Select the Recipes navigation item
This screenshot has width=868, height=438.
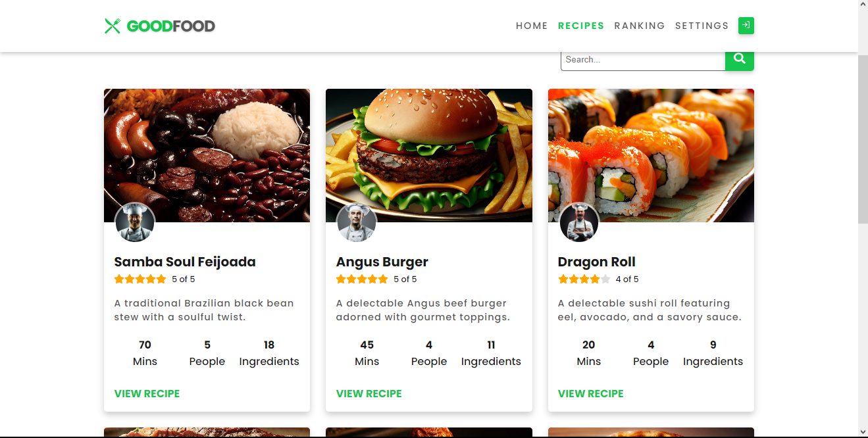pyautogui.click(x=581, y=26)
